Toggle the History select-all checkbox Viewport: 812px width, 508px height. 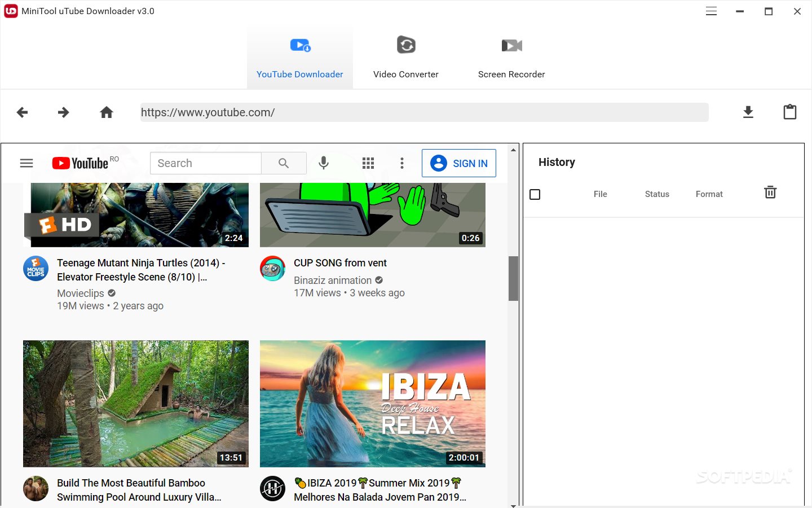point(535,195)
